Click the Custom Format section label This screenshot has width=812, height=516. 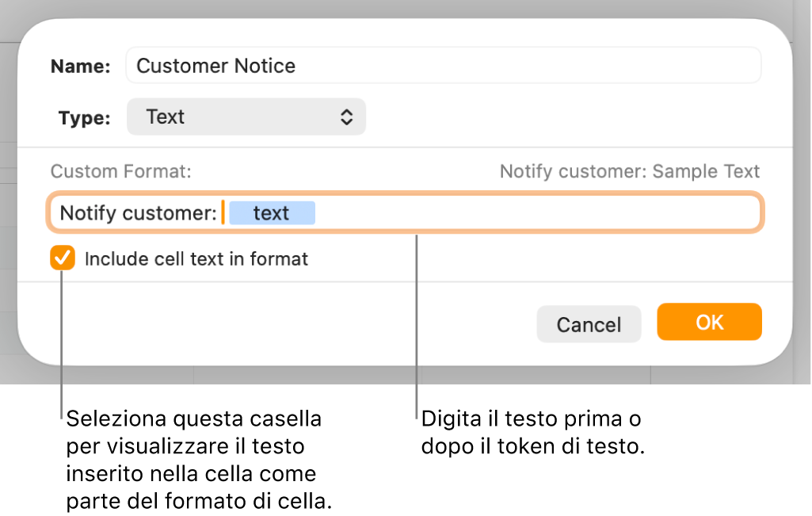point(120,170)
